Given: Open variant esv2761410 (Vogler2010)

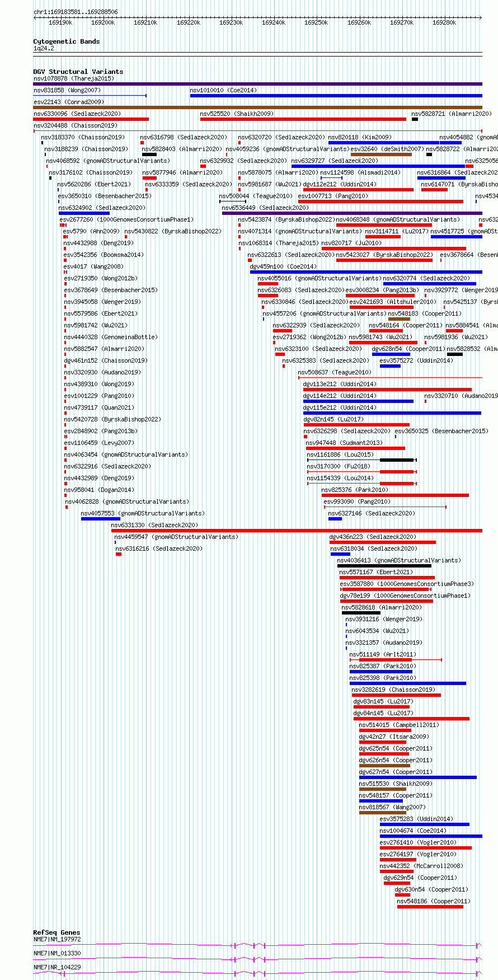Looking at the screenshot, I should [418, 842].
